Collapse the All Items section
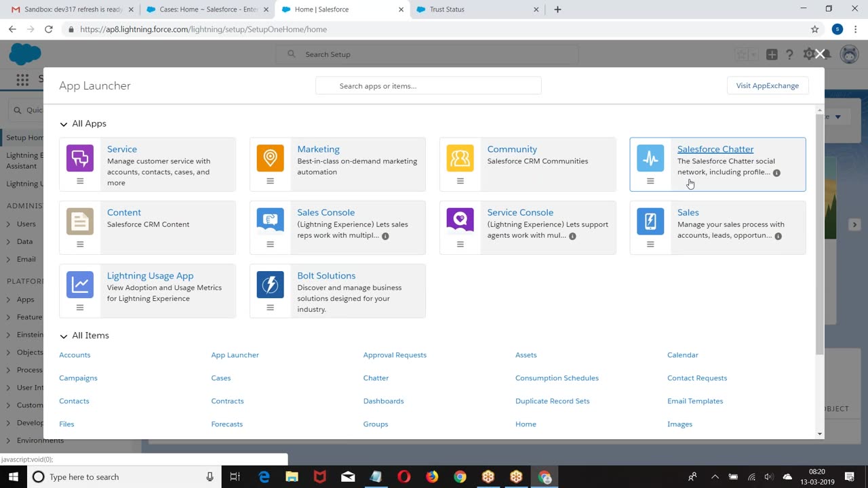The height and width of the screenshot is (488, 868). point(63,335)
